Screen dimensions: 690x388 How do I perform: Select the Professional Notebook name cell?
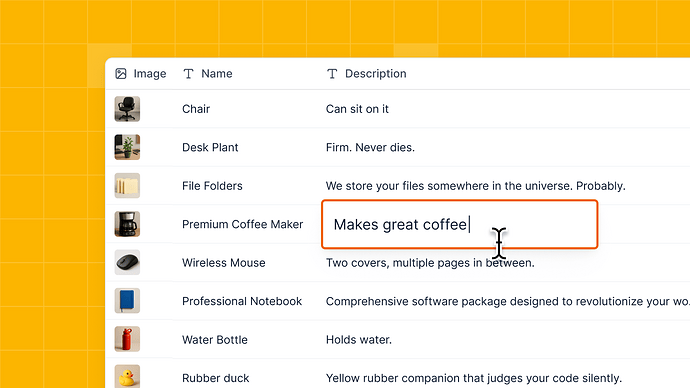[242, 301]
